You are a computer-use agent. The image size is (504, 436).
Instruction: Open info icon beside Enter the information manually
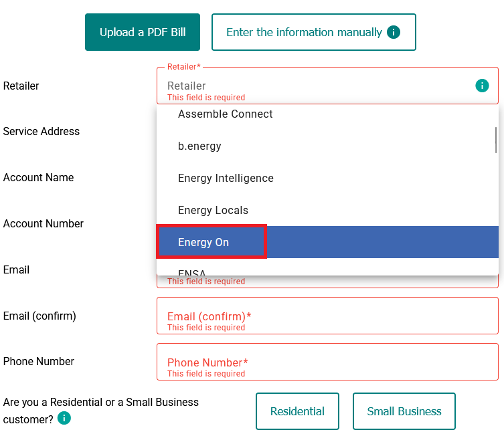tap(394, 32)
